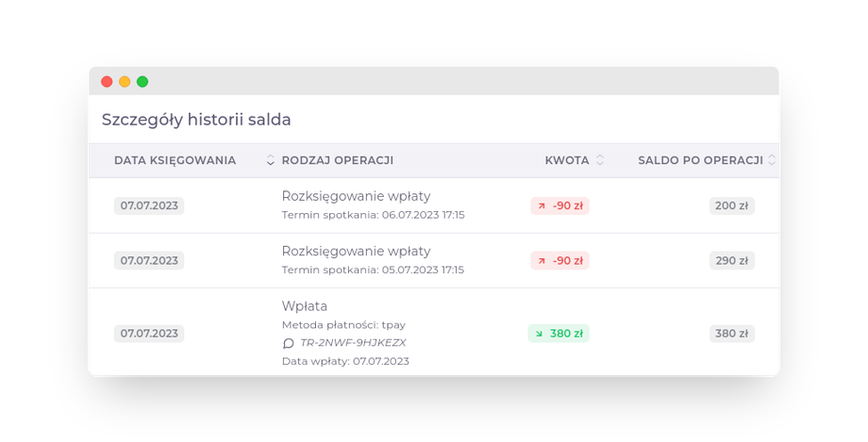This screenshot has height=442, width=868.
Task: Click the red outgoing arrow on first -90 zł
Action: [x=542, y=205]
